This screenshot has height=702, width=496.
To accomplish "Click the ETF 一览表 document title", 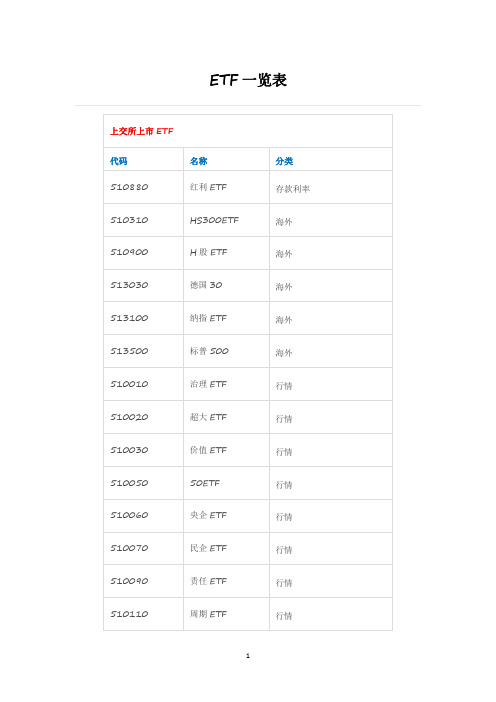I will click(x=248, y=80).
